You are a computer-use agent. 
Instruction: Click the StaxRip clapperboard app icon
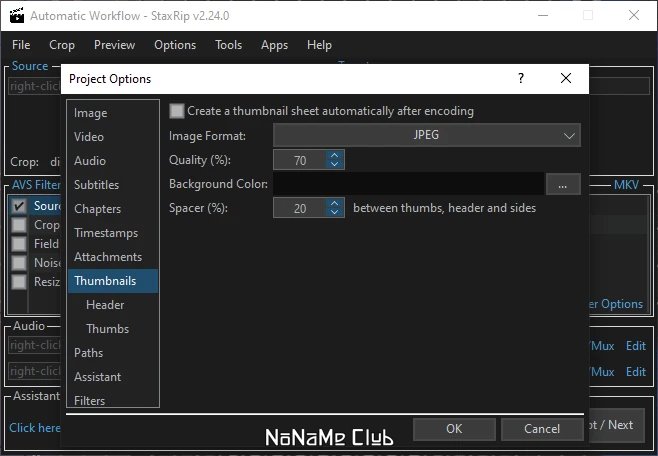(17, 15)
